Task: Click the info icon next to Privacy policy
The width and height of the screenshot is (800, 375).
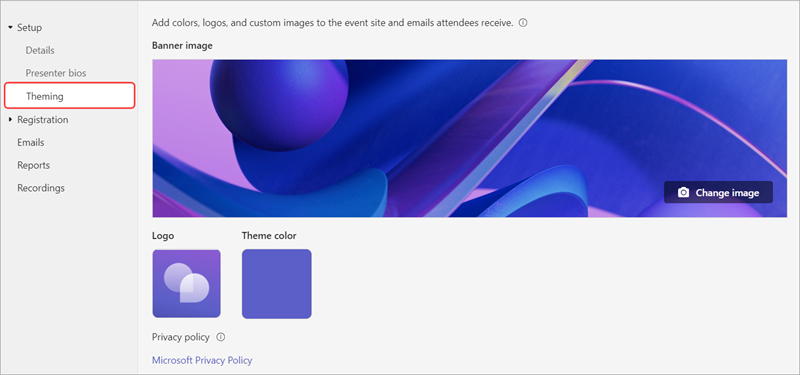Action: click(x=221, y=337)
